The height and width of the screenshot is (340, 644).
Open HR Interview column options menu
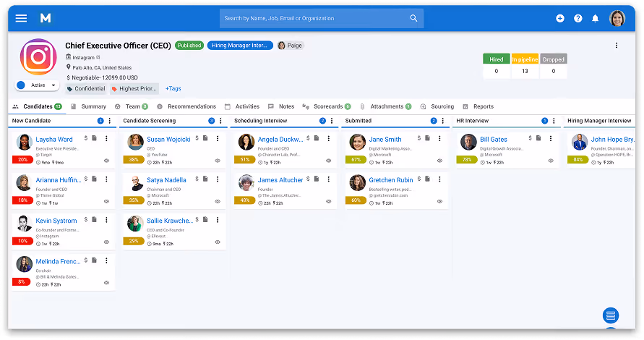pyautogui.click(x=554, y=121)
